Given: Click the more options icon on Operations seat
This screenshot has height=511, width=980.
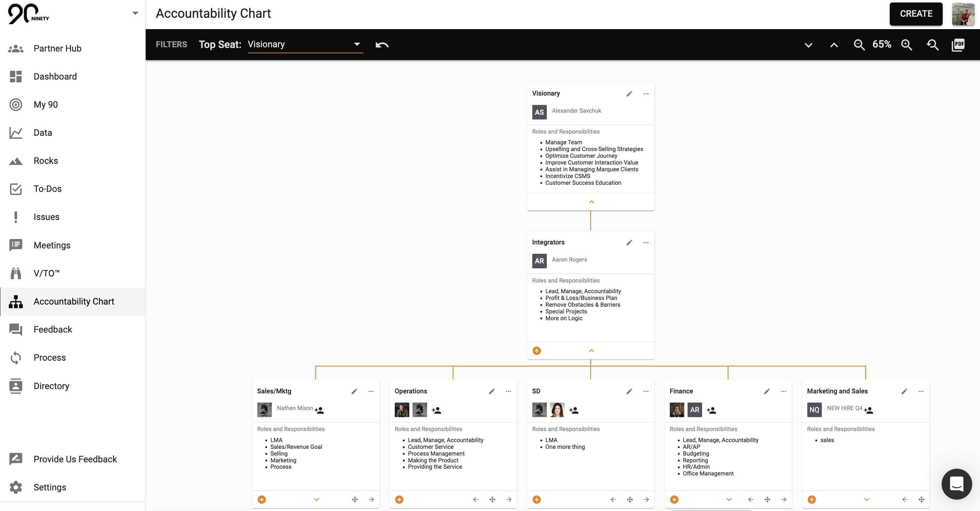Looking at the screenshot, I should tap(508, 391).
